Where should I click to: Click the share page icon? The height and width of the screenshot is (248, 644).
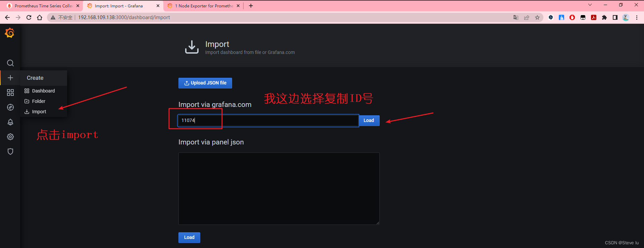point(527,17)
